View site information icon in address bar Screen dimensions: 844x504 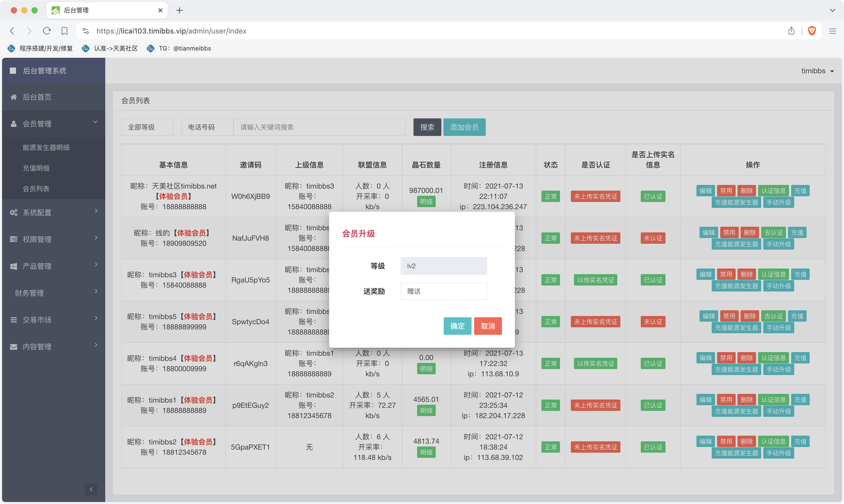coord(86,31)
